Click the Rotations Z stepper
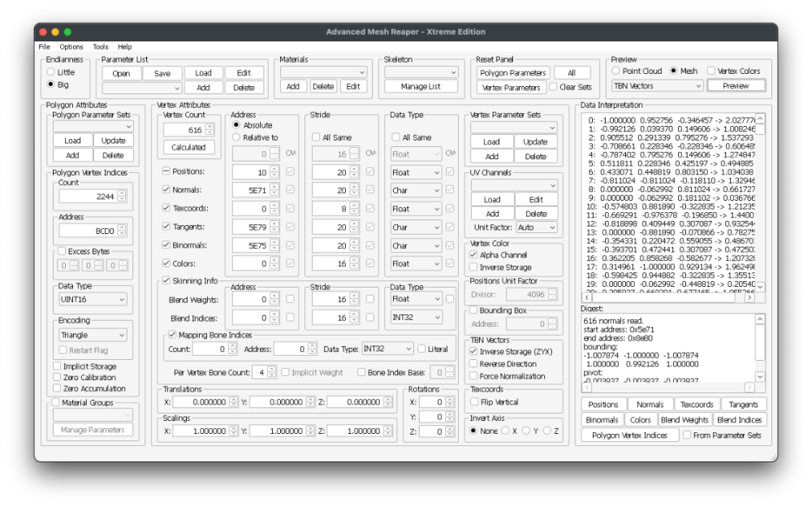 coord(450,431)
